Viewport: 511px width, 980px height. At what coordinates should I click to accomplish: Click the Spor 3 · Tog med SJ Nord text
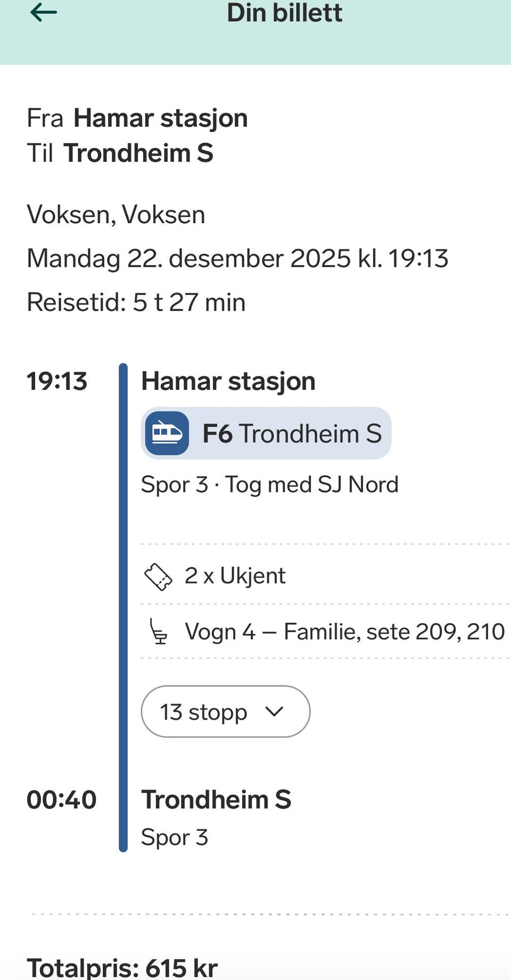pyautogui.click(x=269, y=485)
